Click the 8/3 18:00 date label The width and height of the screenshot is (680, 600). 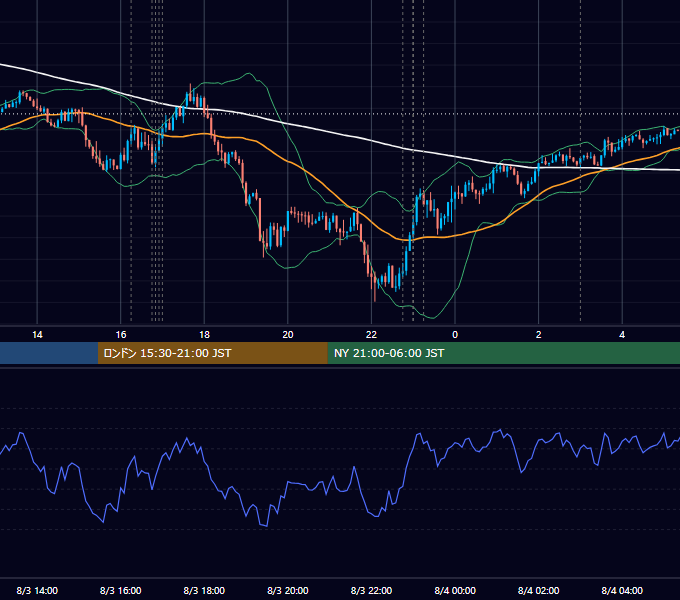coord(204,590)
